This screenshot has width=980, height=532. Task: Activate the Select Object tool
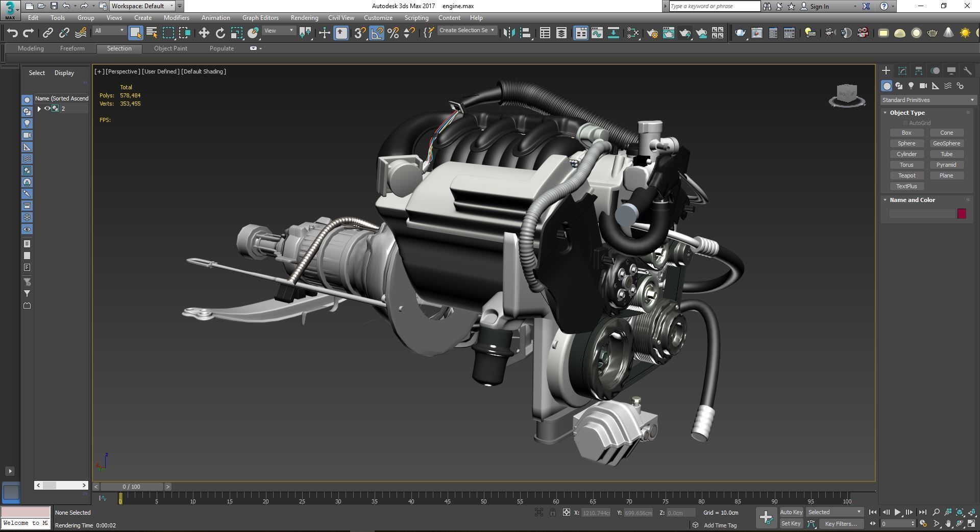click(x=135, y=33)
